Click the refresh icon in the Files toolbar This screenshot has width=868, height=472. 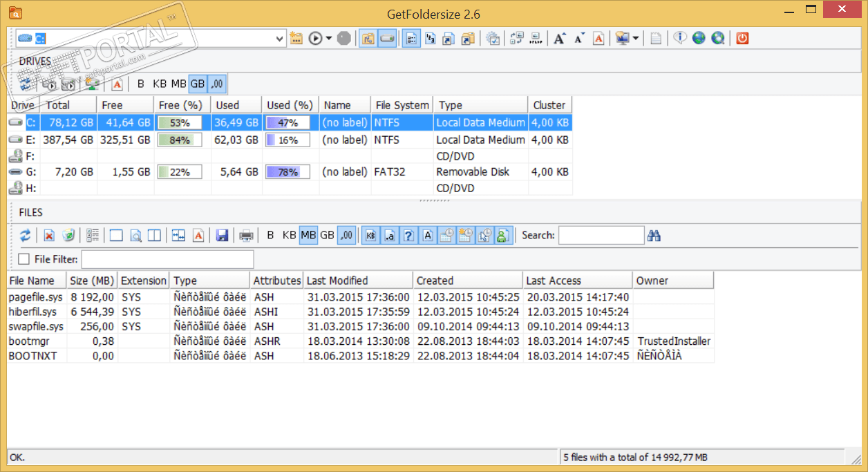pyautogui.click(x=25, y=236)
